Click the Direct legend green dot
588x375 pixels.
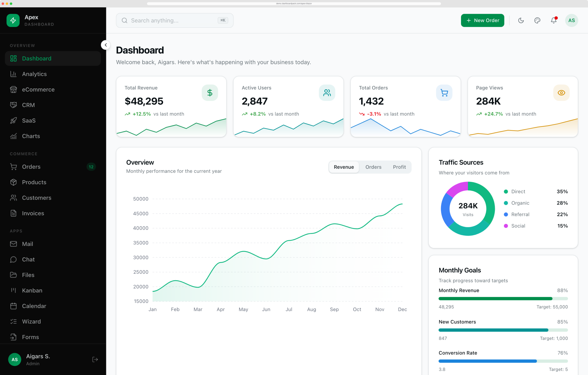(x=506, y=192)
